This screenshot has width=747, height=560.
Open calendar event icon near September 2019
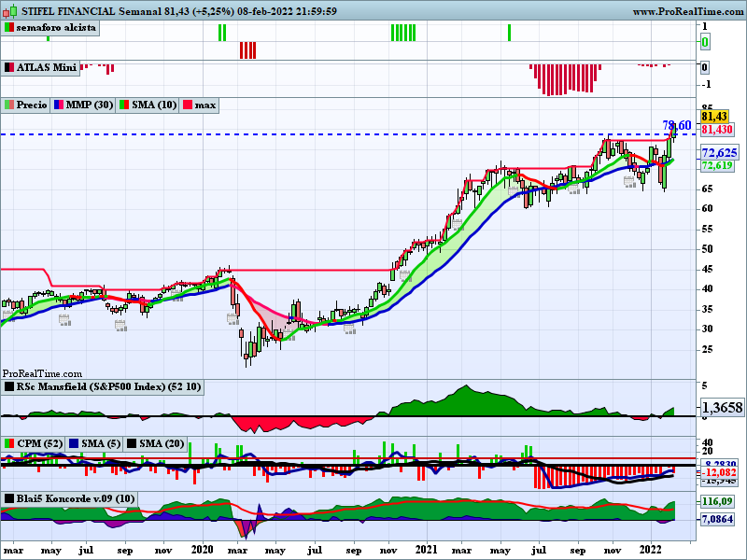(120, 326)
